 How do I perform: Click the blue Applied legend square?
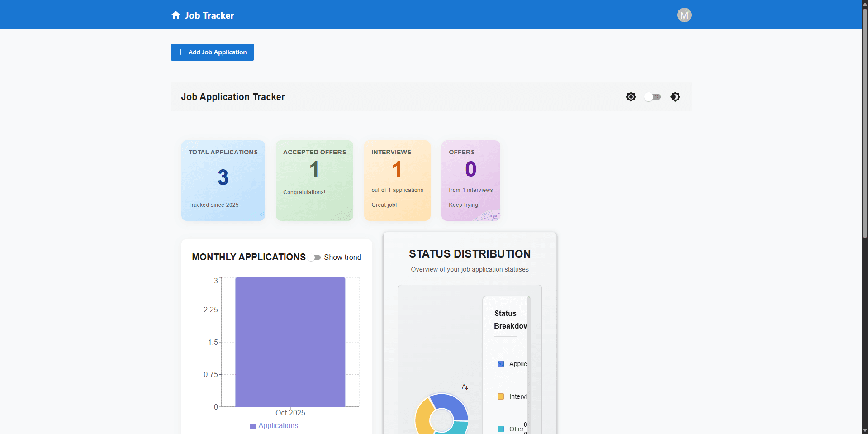[500, 363]
